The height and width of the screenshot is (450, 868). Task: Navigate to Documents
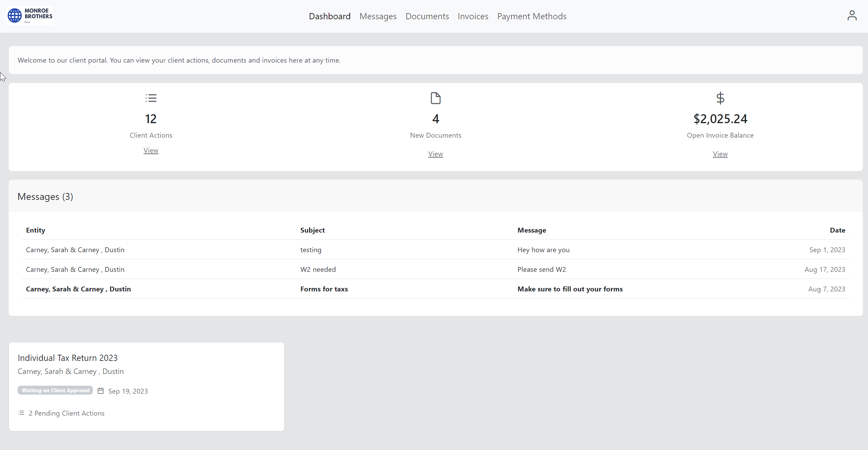tap(427, 16)
